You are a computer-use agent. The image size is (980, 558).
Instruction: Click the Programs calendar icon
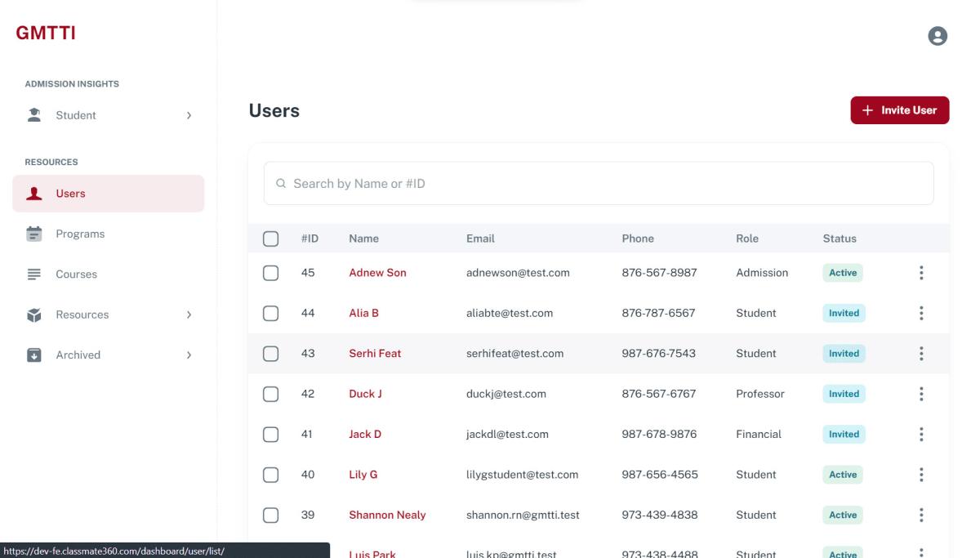34,234
